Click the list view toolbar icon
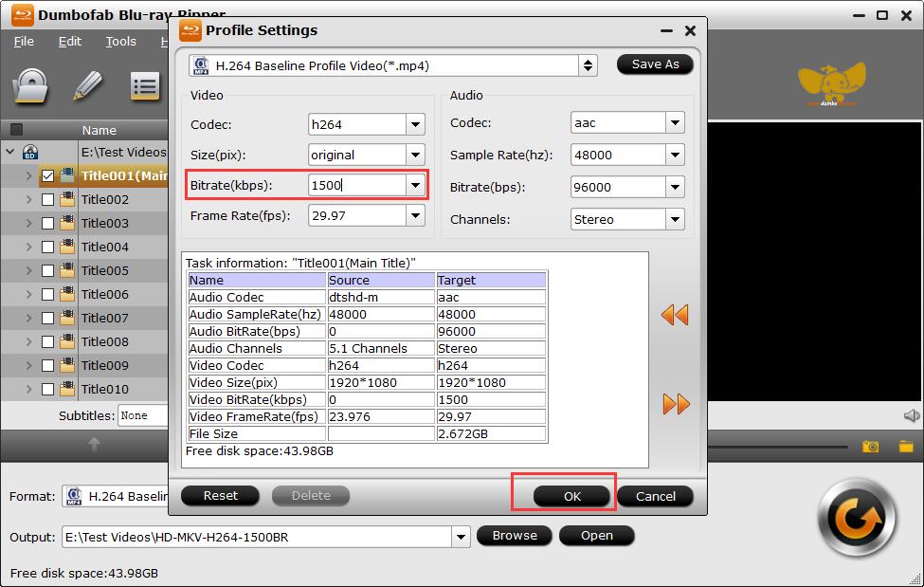 [144, 86]
